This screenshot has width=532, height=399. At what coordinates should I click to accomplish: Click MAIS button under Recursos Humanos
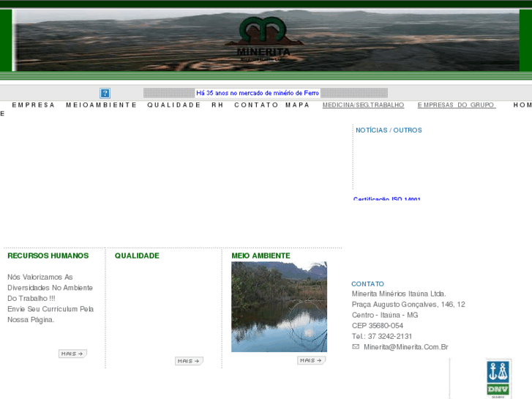click(72, 354)
